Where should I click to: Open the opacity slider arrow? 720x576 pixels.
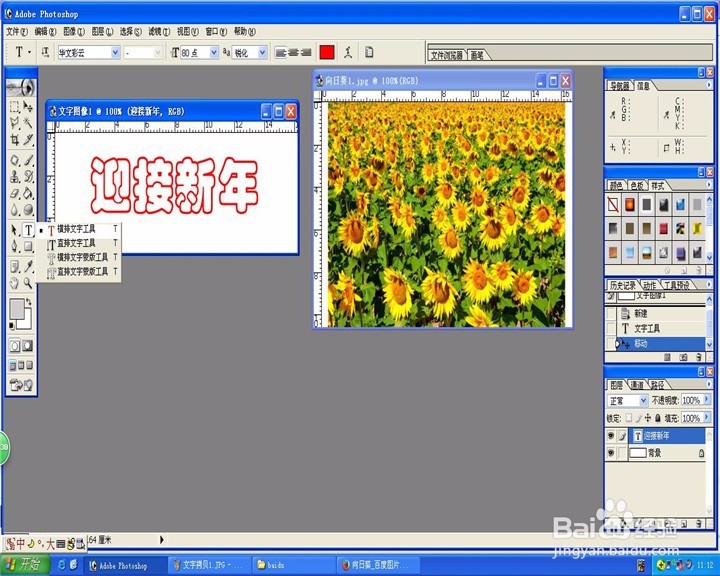pos(706,400)
